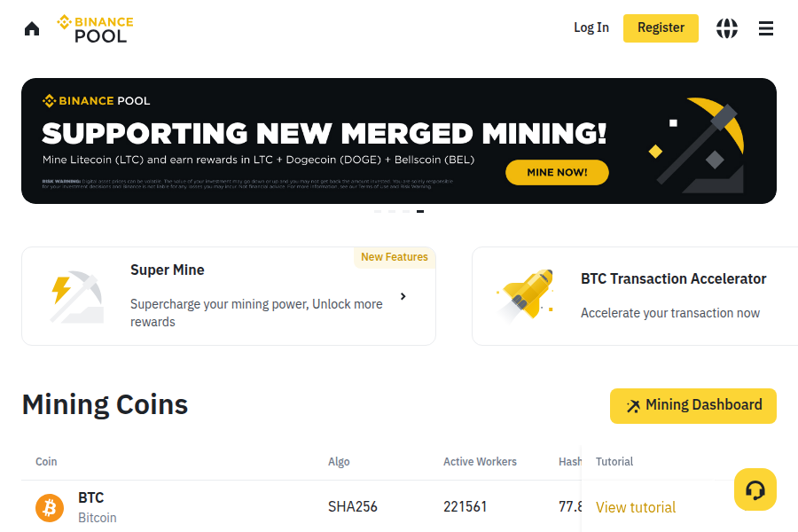Open the customer support headset chat
The height and width of the screenshot is (532, 798).
(755, 489)
